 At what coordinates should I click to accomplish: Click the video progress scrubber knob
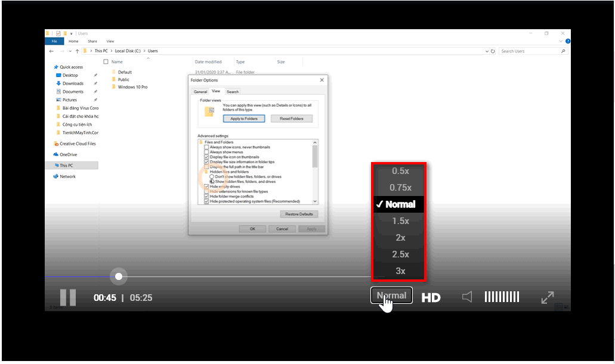click(x=119, y=276)
